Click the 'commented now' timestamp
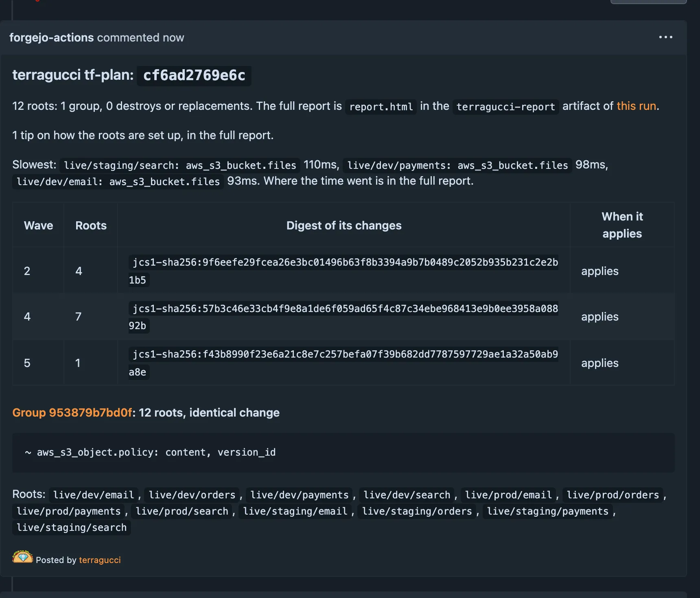Viewport: 700px width, 598px height. [140, 38]
